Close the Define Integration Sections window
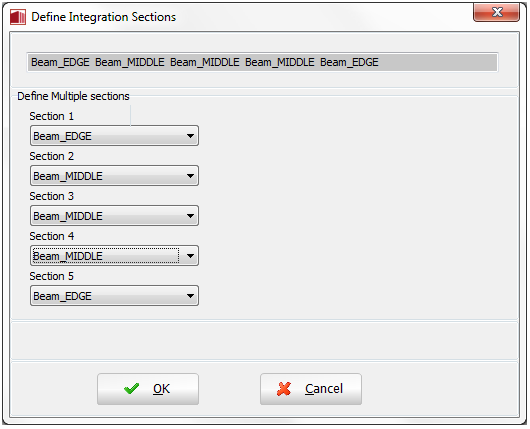 point(496,13)
